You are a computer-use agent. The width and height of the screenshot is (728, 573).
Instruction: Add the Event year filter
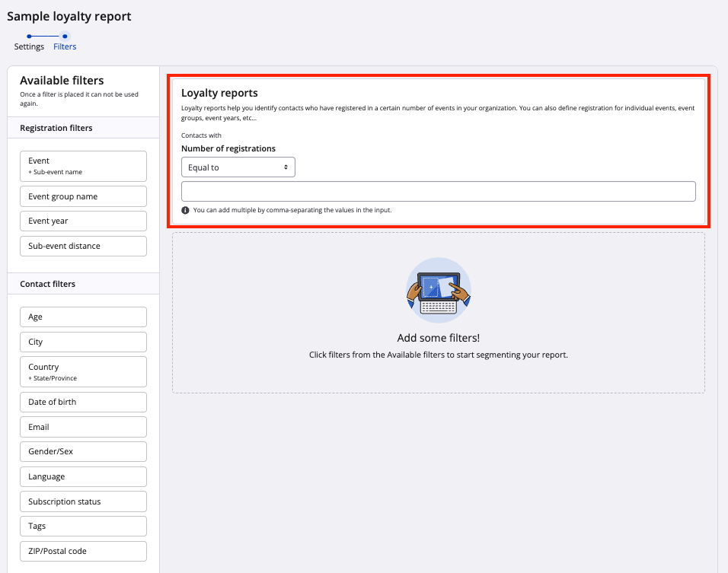tap(83, 221)
